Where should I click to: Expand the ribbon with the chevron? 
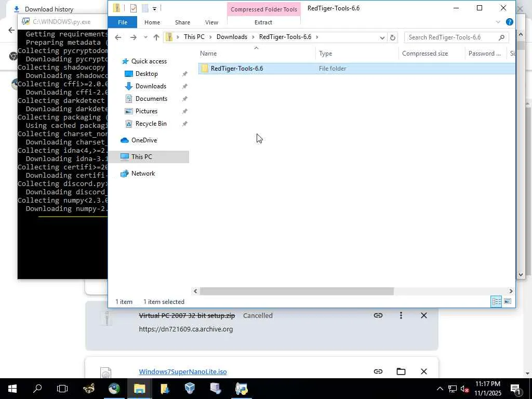498,22
